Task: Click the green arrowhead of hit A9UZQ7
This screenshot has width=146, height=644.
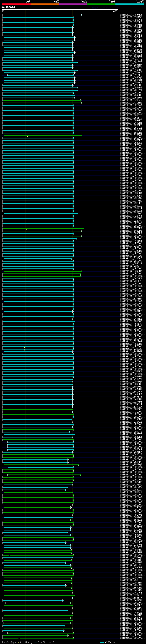Action: coord(78,465)
